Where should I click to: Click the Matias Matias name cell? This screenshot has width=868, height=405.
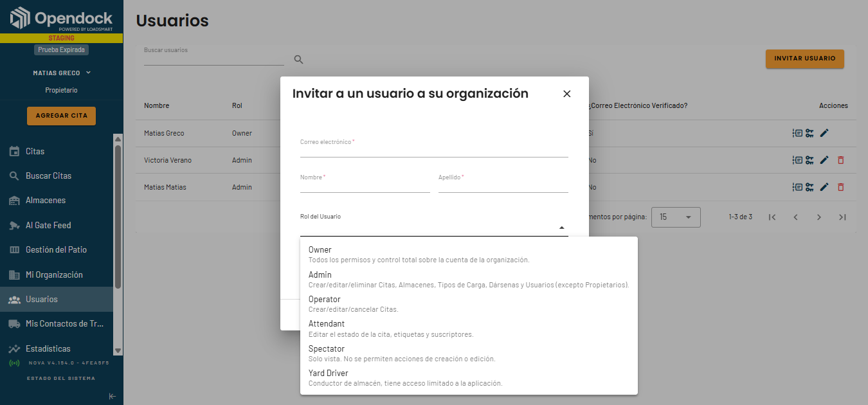[x=165, y=187]
